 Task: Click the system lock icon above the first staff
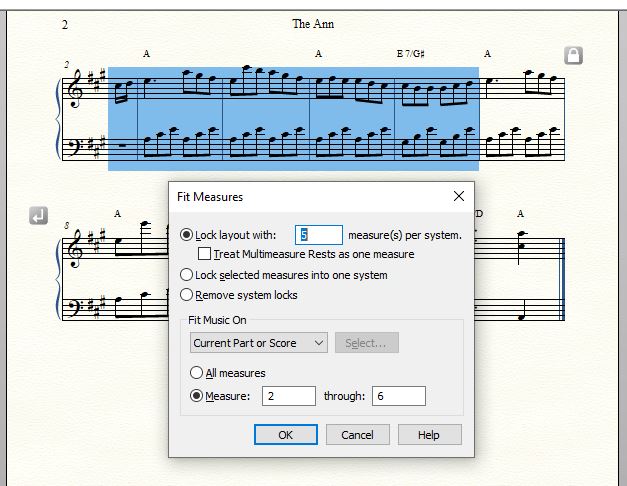pos(573,55)
